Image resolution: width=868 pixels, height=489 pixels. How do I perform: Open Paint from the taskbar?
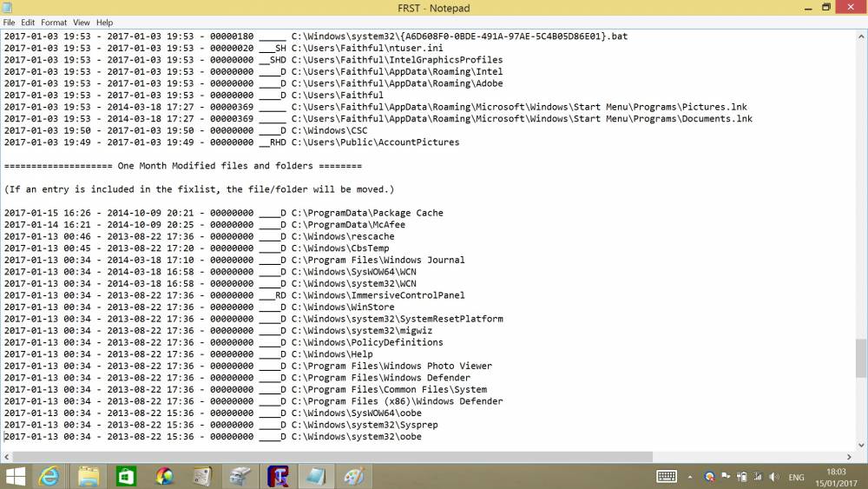[x=354, y=476]
